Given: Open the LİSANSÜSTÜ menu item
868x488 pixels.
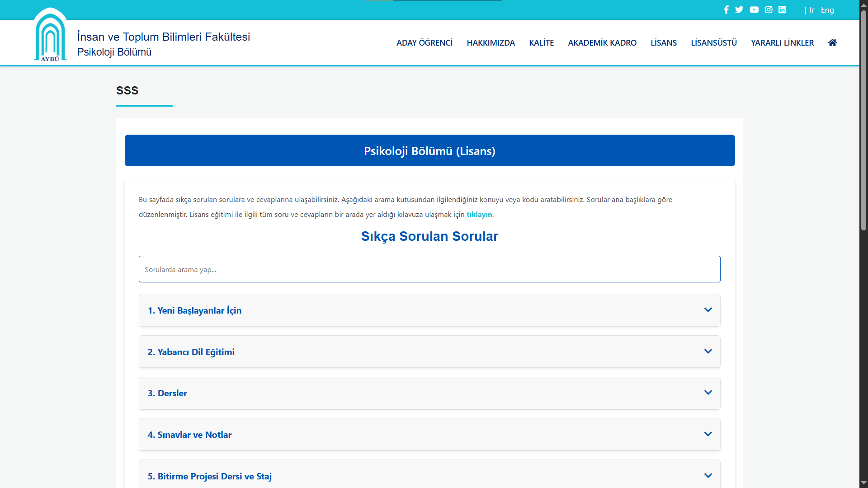Looking at the screenshot, I should [x=713, y=43].
